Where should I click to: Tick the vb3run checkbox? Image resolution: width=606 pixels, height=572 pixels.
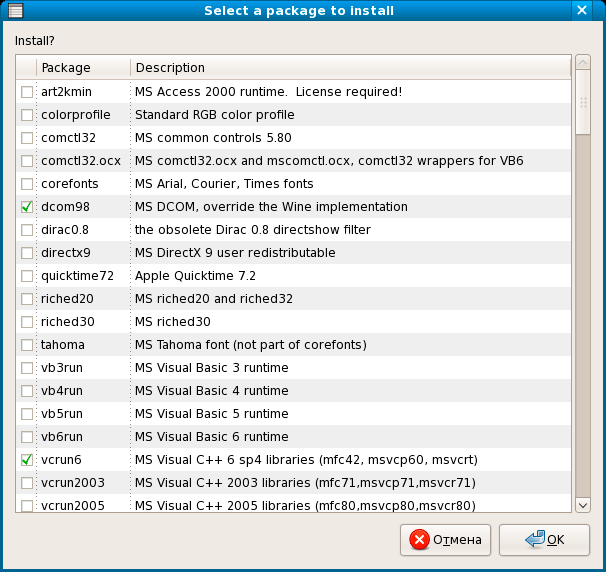pos(27,368)
